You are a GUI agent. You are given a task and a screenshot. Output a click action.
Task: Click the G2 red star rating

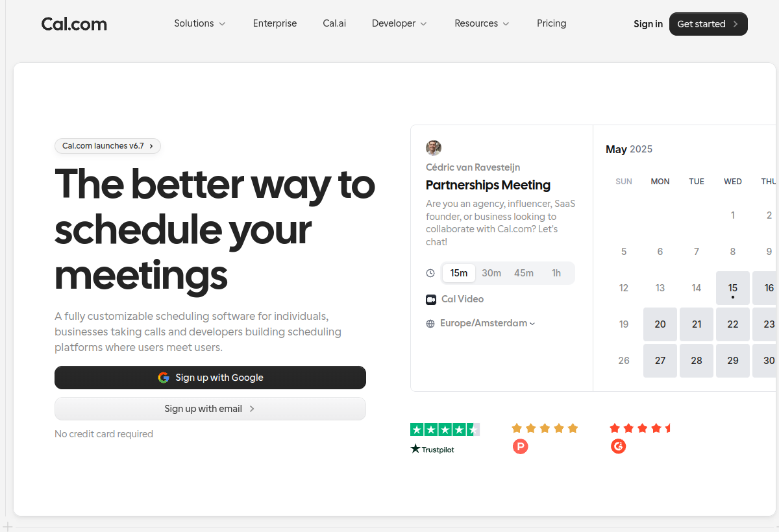[x=640, y=428]
